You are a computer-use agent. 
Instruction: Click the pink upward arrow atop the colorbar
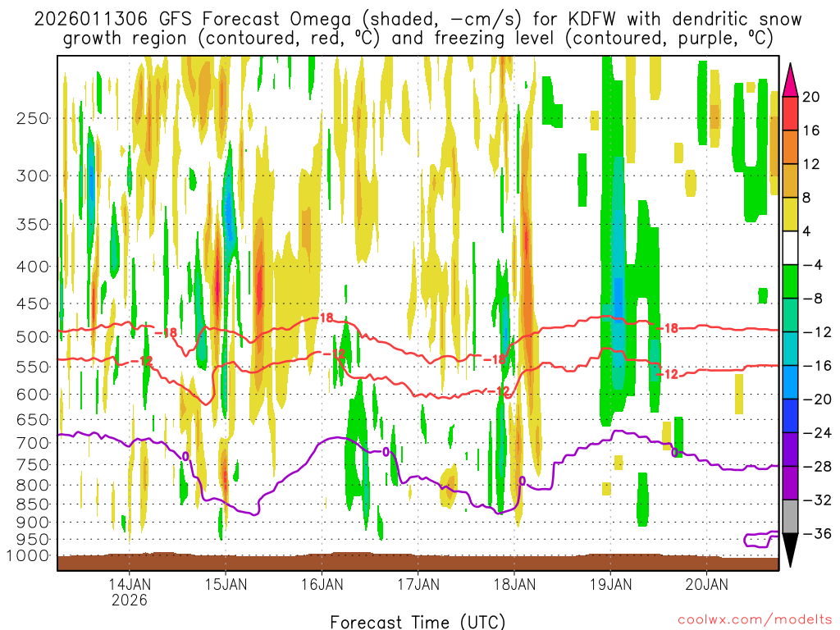pos(790,82)
